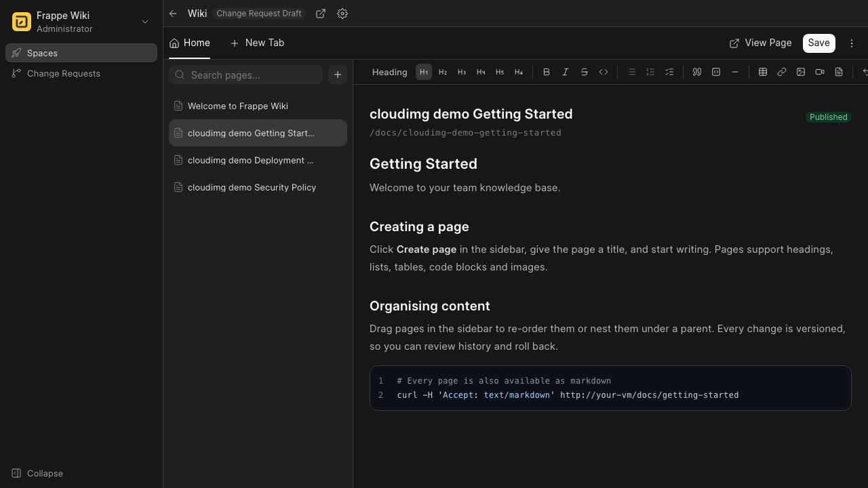Viewport: 868px width, 488px height.
Task: Insert a horizontal rule
Action: pos(735,72)
